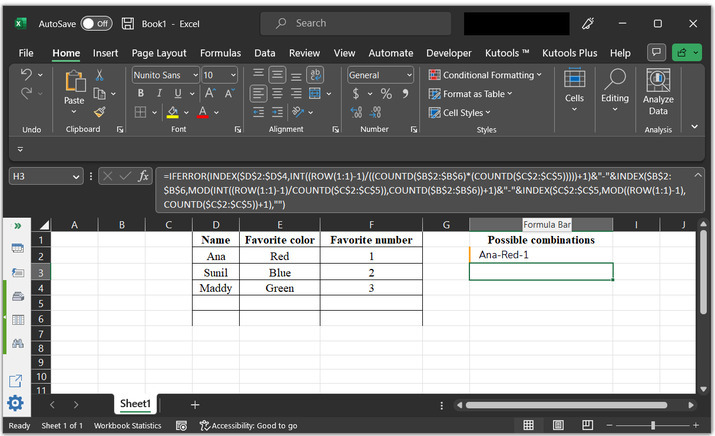Switch to the Kutools Plus tab

pos(569,53)
